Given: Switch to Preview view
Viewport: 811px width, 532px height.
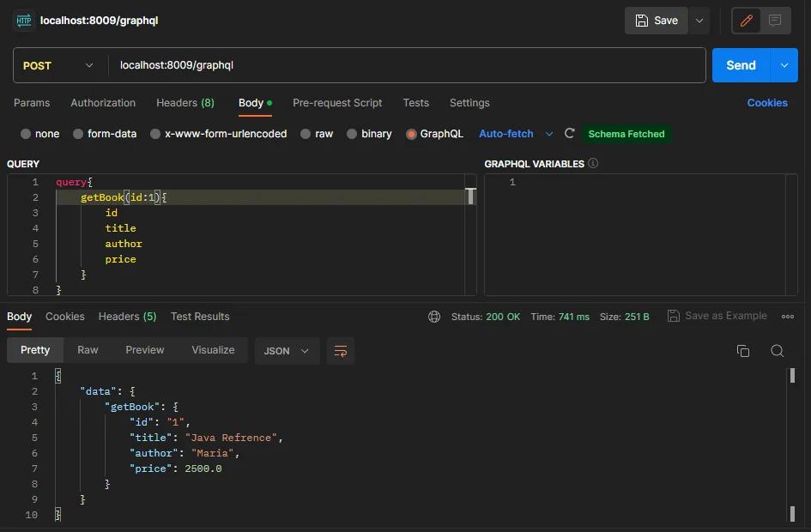Looking at the screenshot, I should 145,350.
